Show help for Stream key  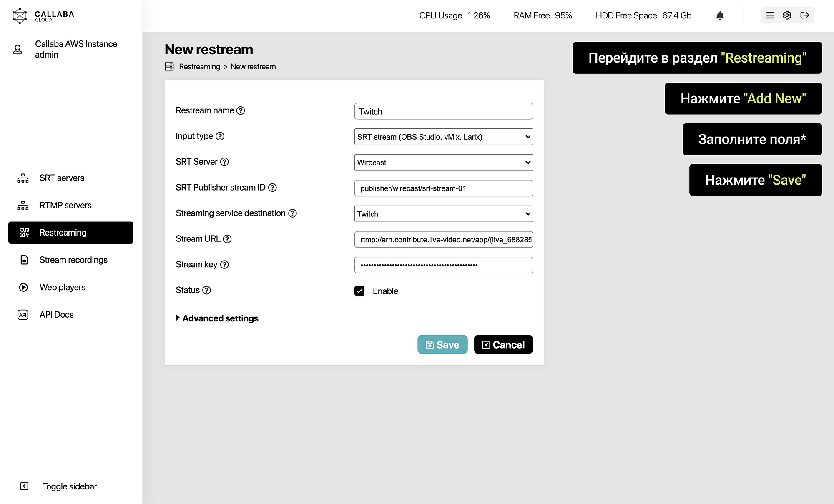(224, 265)
